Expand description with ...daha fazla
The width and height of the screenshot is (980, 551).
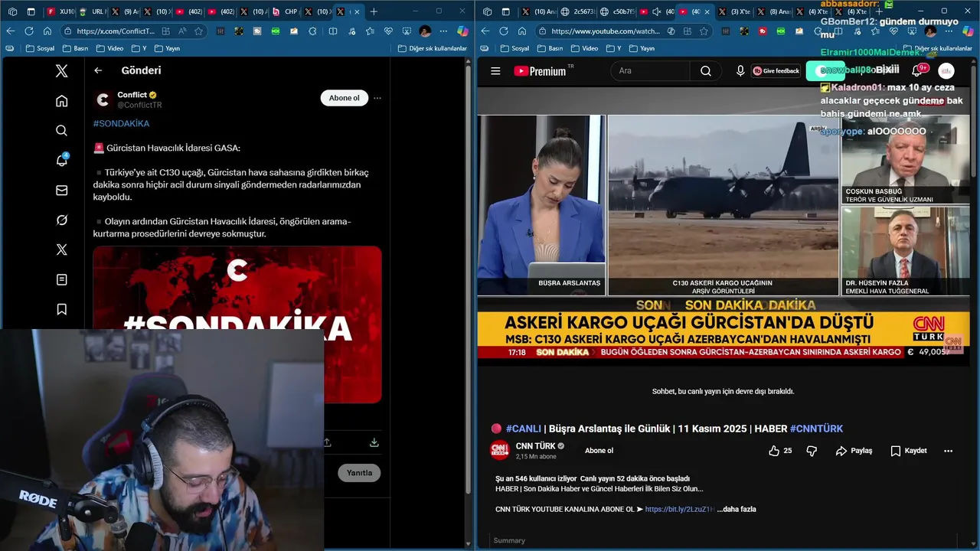pyautogui.click(x=737, y=509)
